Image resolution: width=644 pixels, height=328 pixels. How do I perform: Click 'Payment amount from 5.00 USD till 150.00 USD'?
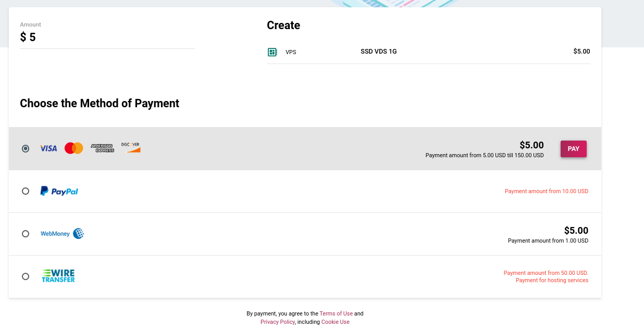(x=485, y=155)
